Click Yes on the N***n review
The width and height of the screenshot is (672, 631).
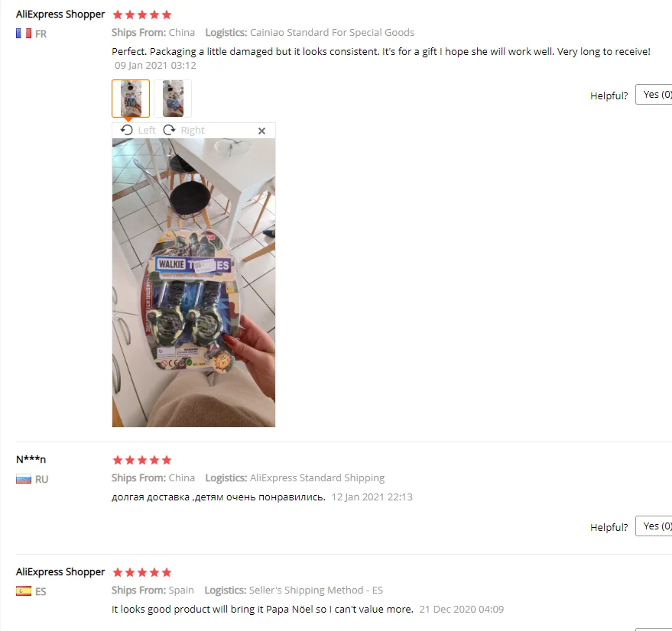(654, 526)
